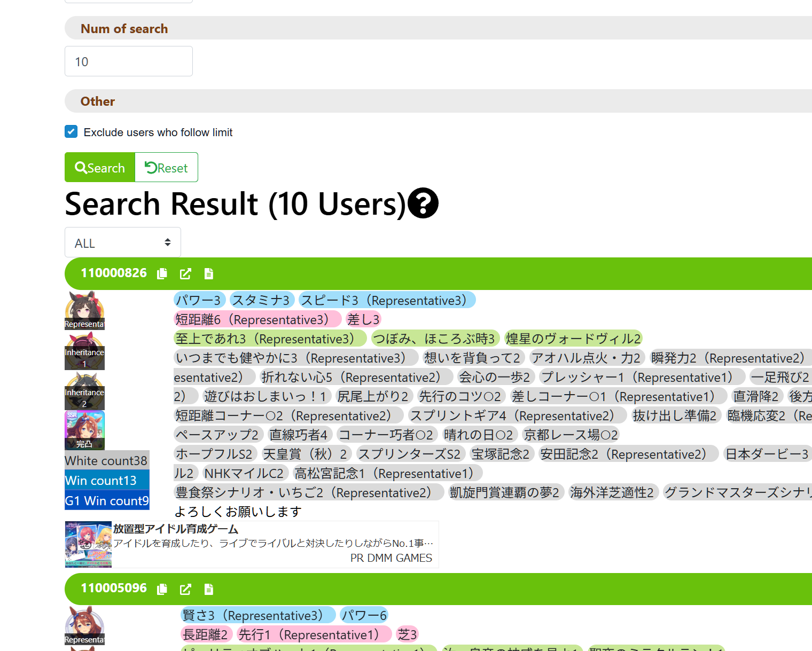This screenshot has height=651, width=812.
Task: Open the Search Result help question mark
Action: click(423, 203)
